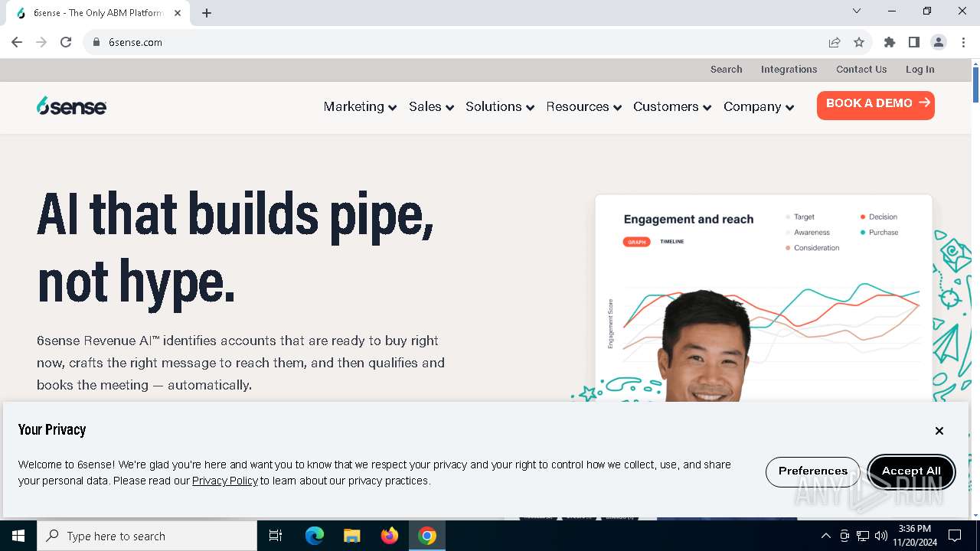Open cookie Preferences
Viewport: 980px width, 551px height.
click(813, 471)
